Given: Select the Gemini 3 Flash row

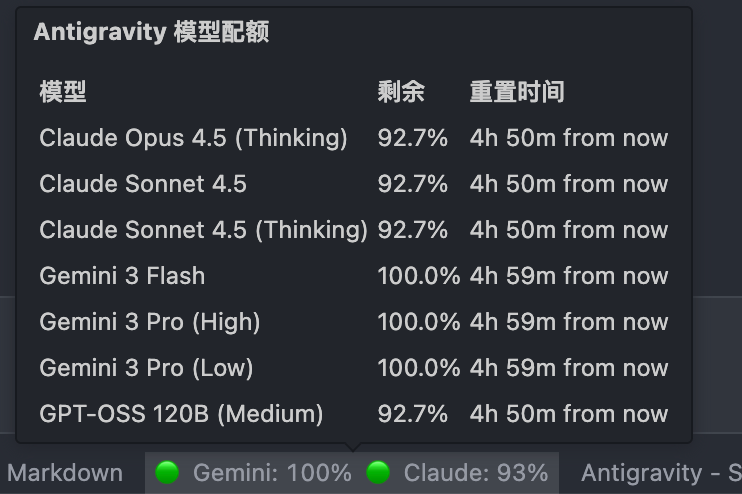Looking at the screenshot, I should click(x=353, y=276).
